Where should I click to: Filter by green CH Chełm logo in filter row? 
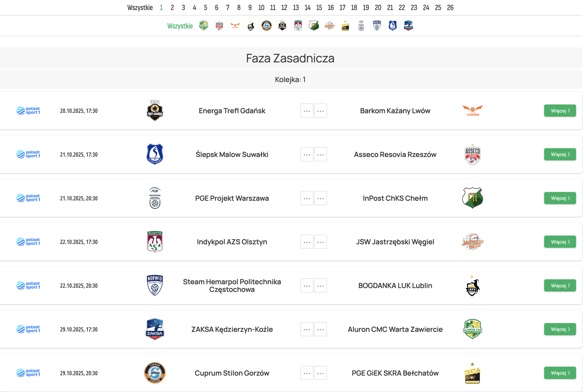click(x=314, y=26)
